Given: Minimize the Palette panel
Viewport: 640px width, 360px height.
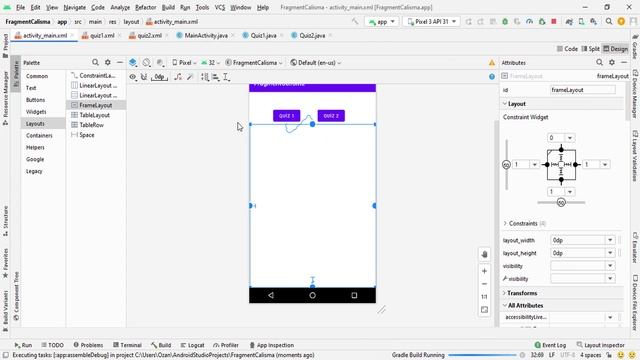Looking at the screenshot, I should [120, 62].
